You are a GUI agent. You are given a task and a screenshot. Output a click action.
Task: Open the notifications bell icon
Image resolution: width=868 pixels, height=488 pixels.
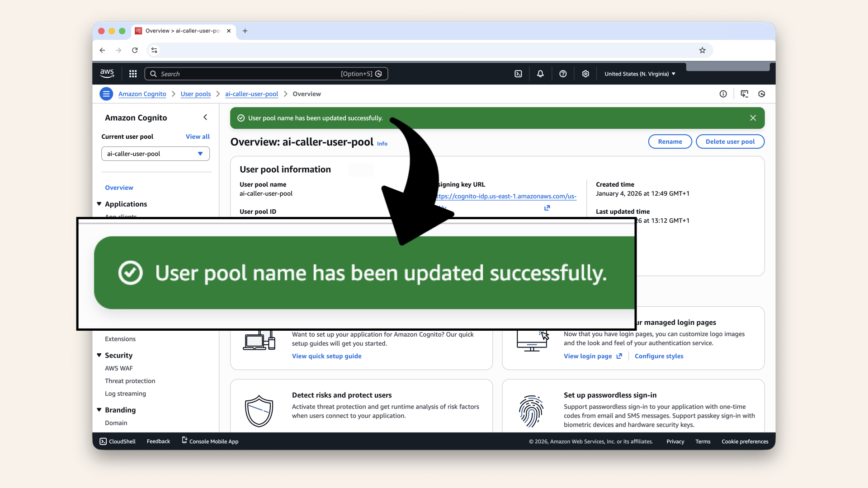[x=540, y=74]
